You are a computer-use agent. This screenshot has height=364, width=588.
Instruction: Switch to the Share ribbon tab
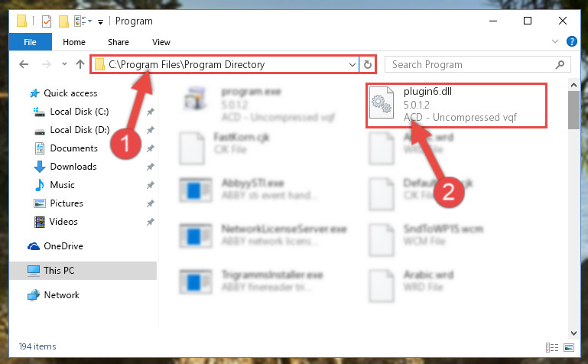click(x=118, y=42)
